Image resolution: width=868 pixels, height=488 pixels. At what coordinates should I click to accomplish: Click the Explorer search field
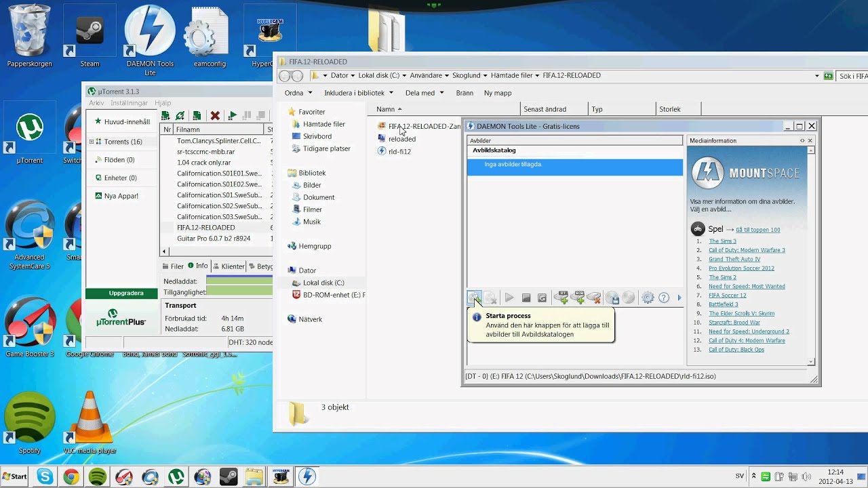pos(852,76)
